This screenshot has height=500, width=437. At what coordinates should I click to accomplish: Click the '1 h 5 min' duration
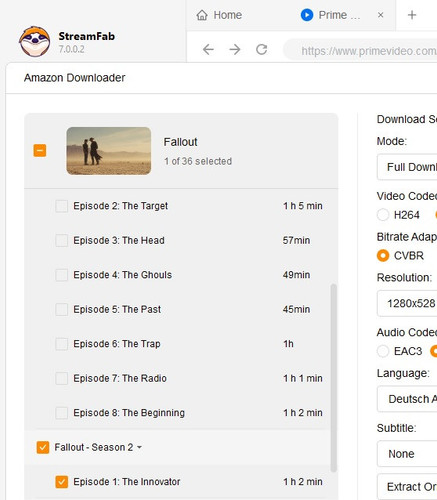pyautogui.click(x=303, y=206)
